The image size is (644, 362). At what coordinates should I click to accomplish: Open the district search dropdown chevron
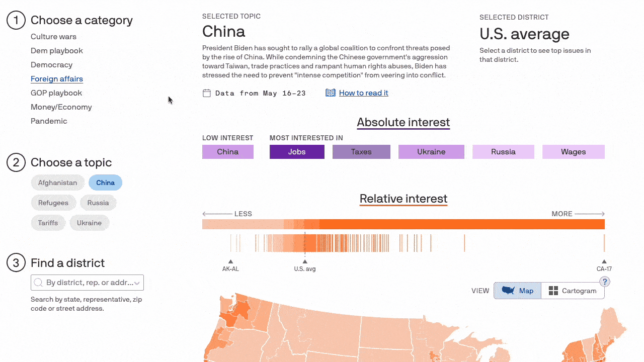point(136,283)
